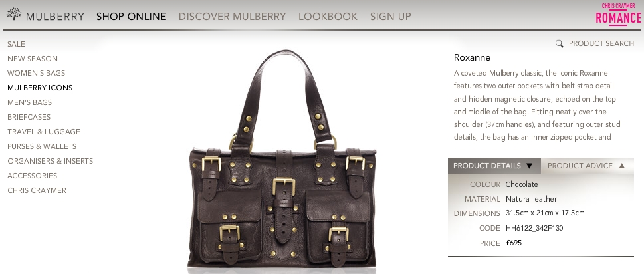
Task: Expand Product Advice with the up arrow
Action: [621, 166]
